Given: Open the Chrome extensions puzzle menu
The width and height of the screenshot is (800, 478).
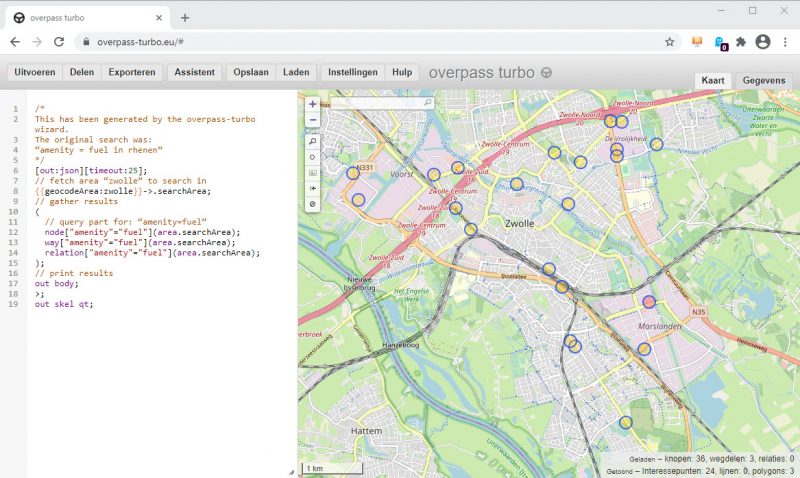Looking at the screenshot, I should point(741,42).
